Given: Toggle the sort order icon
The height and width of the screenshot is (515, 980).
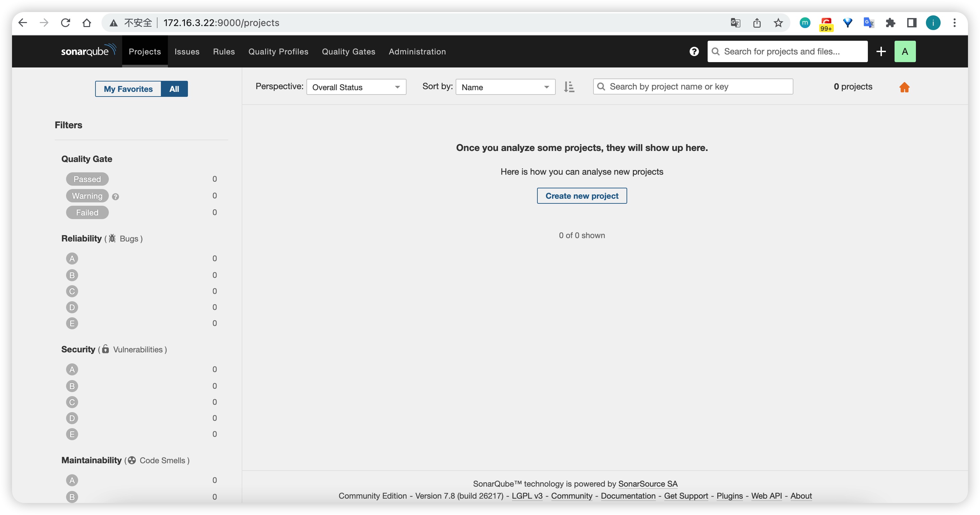Looking at the screenshot, I should point(569,87).
